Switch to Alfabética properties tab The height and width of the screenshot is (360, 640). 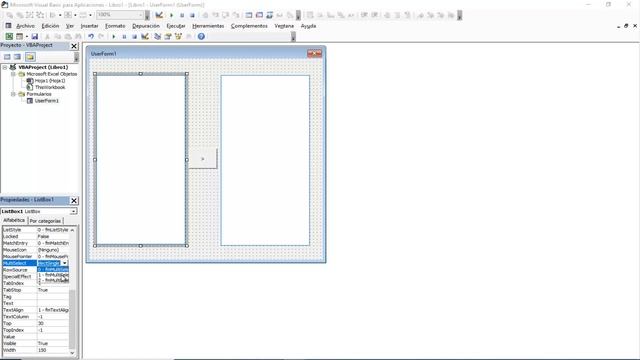coord(14,220)
